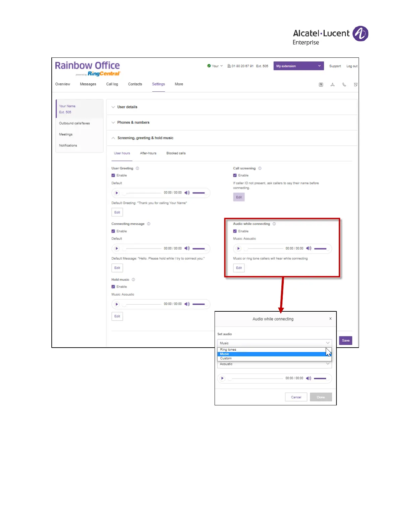Click the compose message icon at far right
This screenshot has height=532, width=411.
tap(356, 85)
